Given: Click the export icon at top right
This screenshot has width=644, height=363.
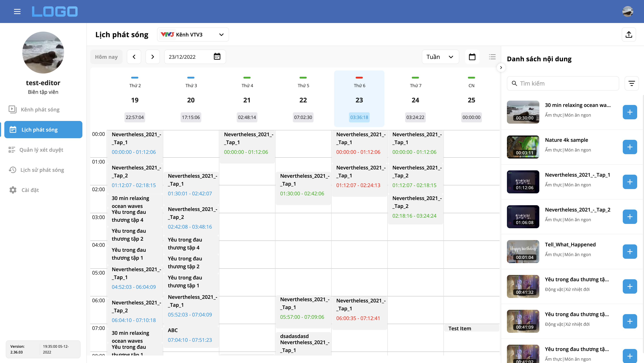Looking at the screenshot, I should pyautogui.click(x=629, y=35).
